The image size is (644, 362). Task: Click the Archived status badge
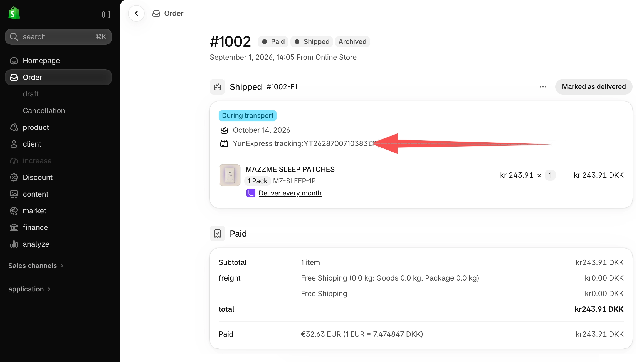click(x=352, y=42)
